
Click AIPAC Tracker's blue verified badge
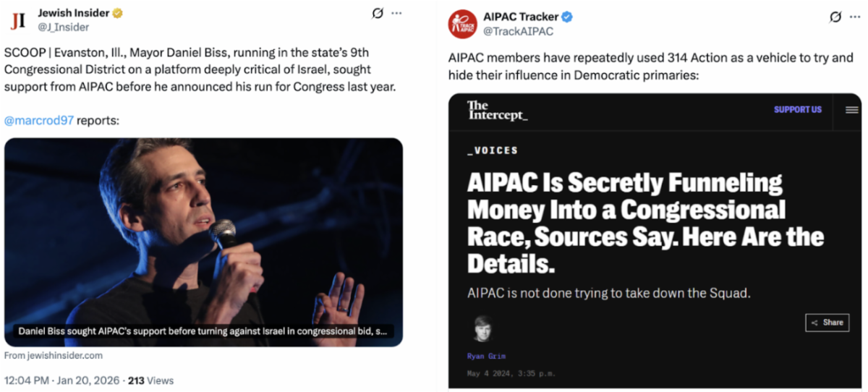coord(567,17)
